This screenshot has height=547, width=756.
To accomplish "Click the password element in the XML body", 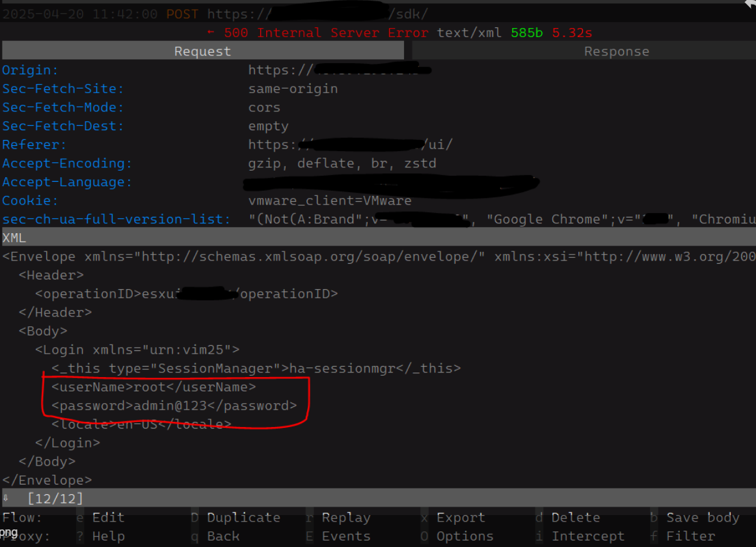I will click(x=174, y=406).
